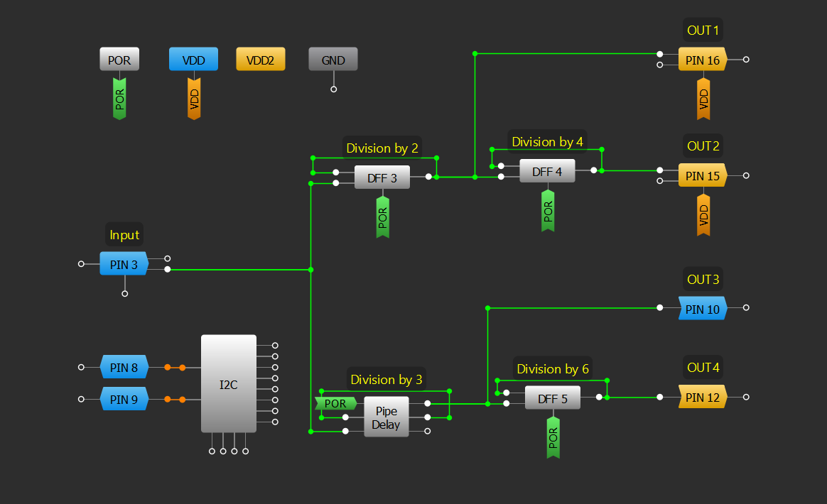Click the 'Division by 2' label
Image resolution: width=827 pixels, height=504 pixels.
point(382,148)
